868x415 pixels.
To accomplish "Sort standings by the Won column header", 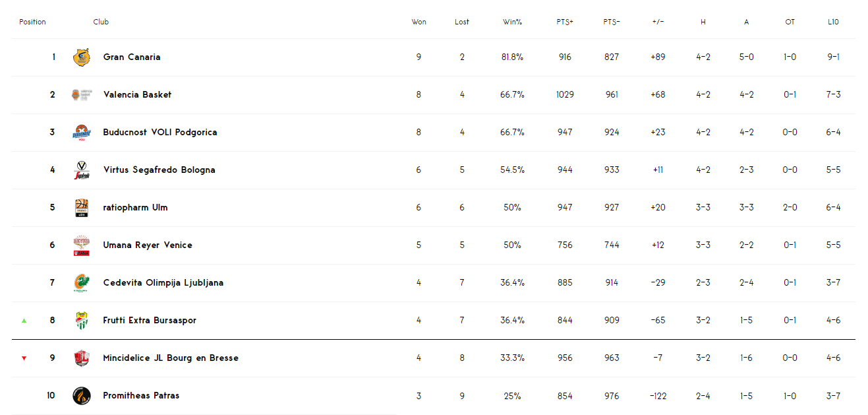I will tap(419, 22).
